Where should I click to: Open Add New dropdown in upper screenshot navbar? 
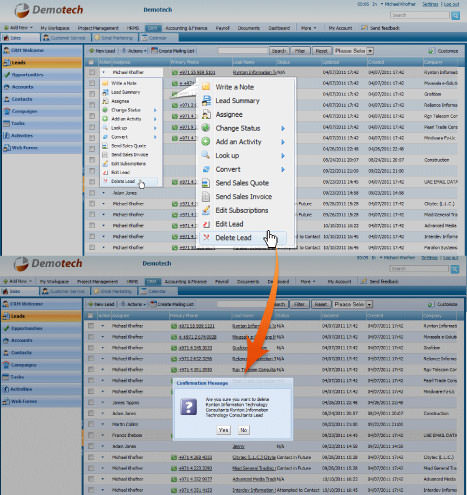tap(18, 28)
